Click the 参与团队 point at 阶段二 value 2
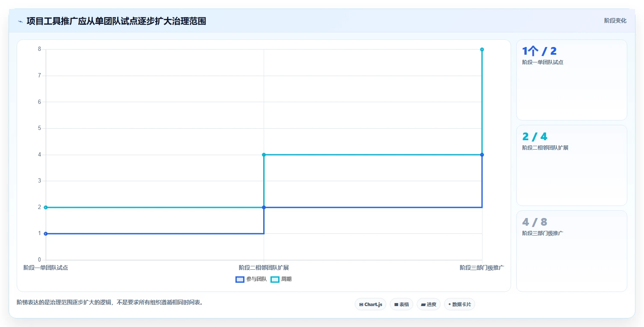This screenshot has height=327, width=644. (x=264, y=207)
